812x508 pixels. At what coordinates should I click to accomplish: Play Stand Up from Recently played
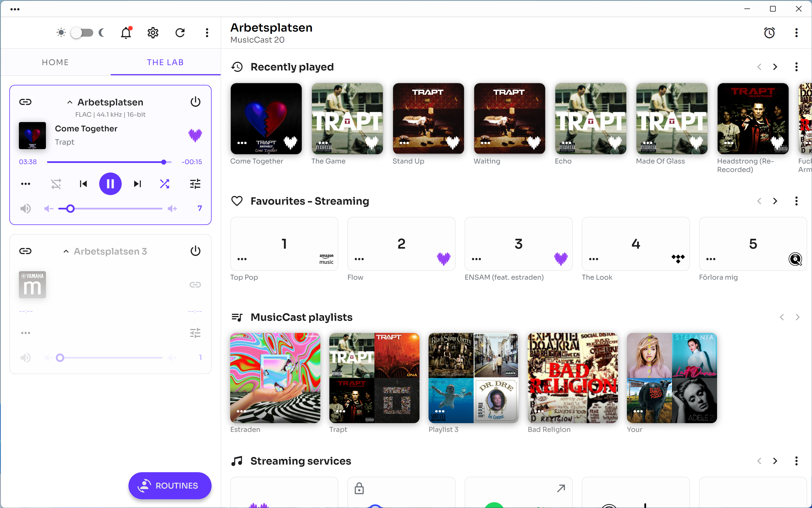(428, 119)
